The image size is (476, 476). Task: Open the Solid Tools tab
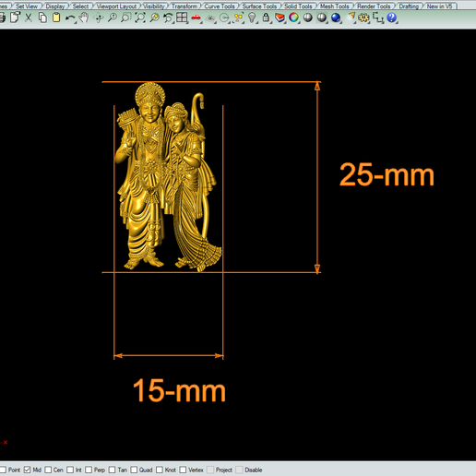[298, 6]
